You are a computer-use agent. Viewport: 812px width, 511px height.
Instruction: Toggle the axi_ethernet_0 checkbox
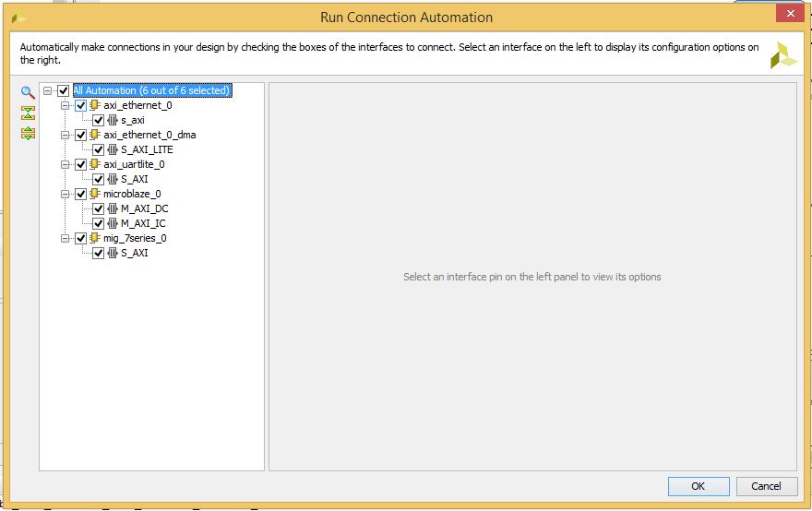tap(81, 106)
